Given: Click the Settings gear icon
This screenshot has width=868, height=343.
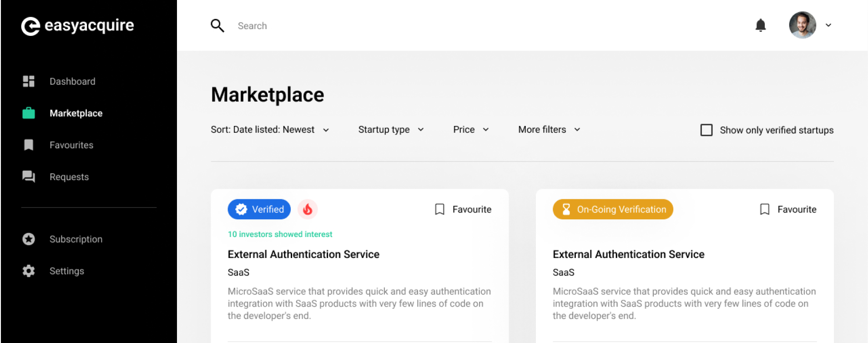Looking at the screenshot, I should click(29, 271).
